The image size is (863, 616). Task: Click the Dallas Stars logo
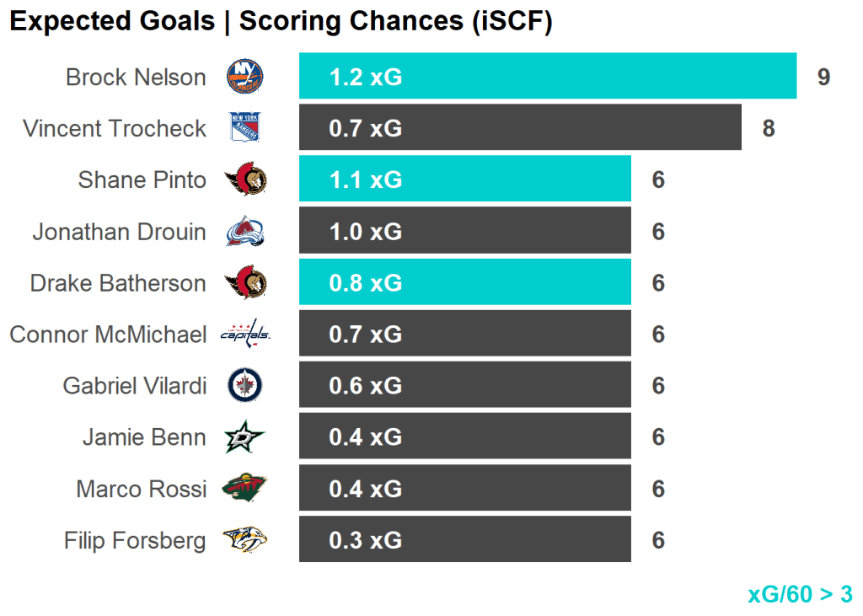tap(245, 437)
